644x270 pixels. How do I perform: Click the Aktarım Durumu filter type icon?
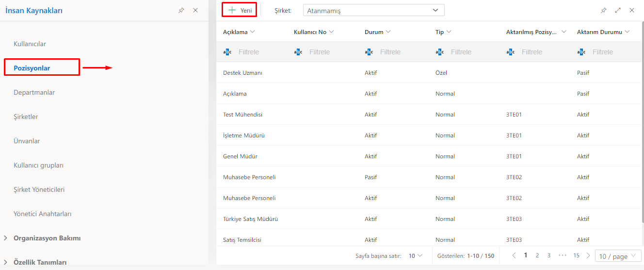click(x=581, y=52)
